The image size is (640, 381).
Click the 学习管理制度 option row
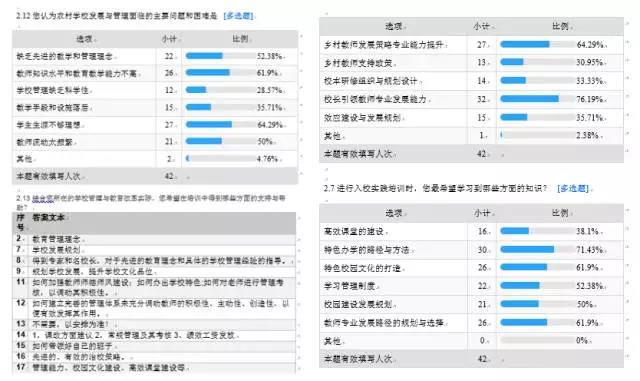pos(471,286)
